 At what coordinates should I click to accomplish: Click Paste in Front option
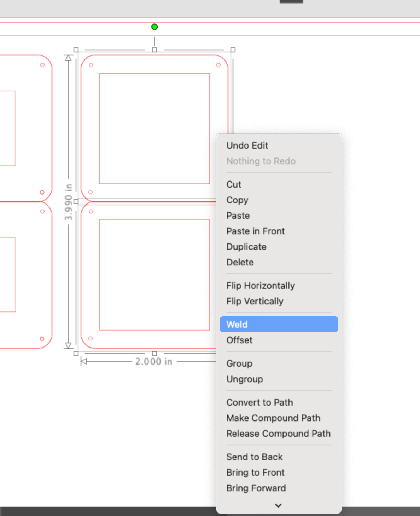[255, 231]
